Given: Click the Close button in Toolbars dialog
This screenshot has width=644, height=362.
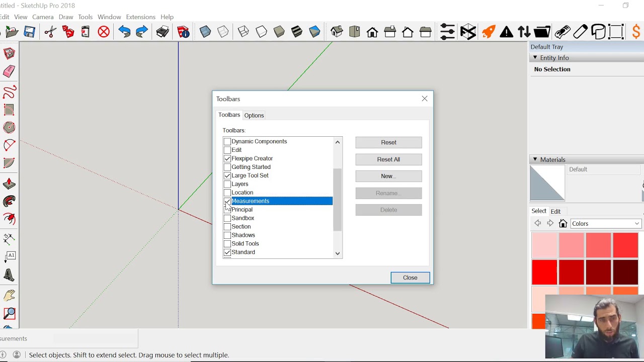Looking at the screenshot, I should 410,278.
